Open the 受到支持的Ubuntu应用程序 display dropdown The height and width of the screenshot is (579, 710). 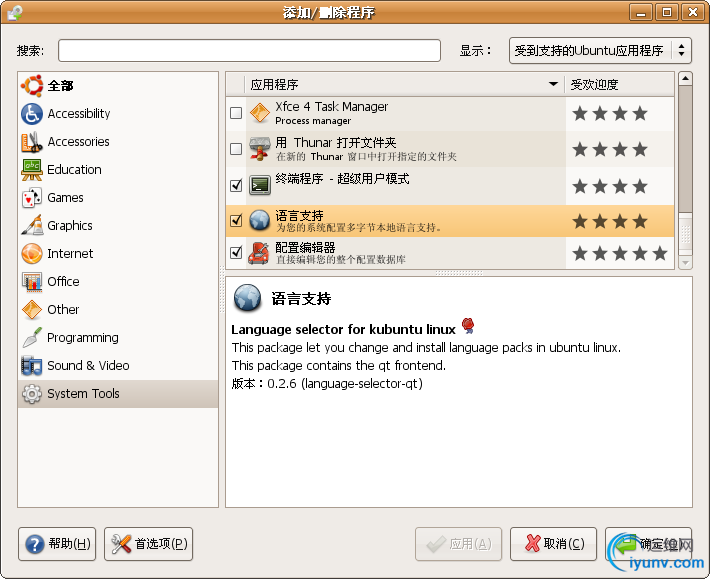pyautogui.click(x=600, y=51)
